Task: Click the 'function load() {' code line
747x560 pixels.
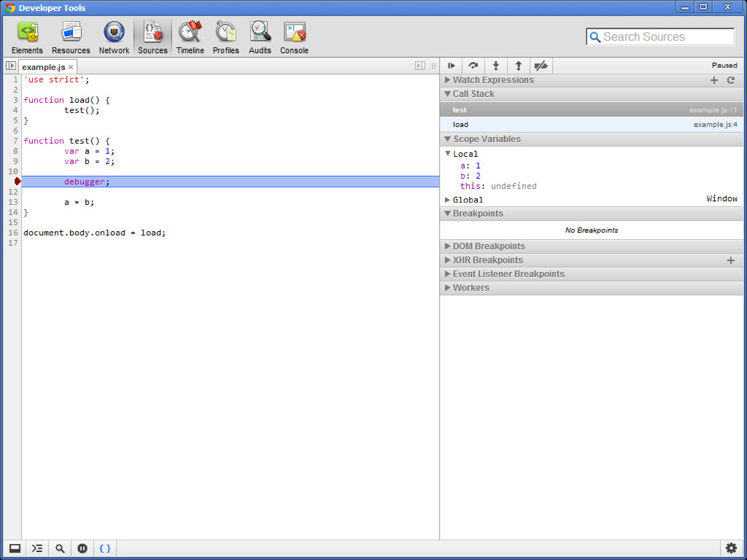Action: (x=66, y=100)
